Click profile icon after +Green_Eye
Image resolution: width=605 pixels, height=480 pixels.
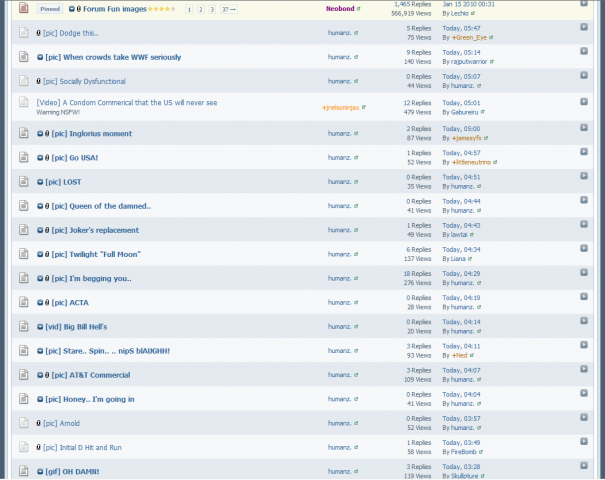coord(491,37)
